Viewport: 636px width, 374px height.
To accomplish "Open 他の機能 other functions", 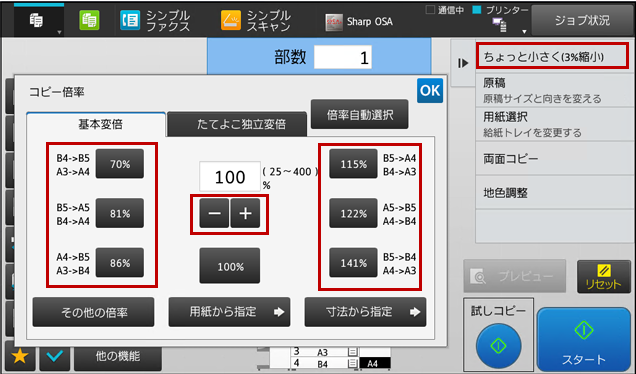I will [x=118, y=357].
